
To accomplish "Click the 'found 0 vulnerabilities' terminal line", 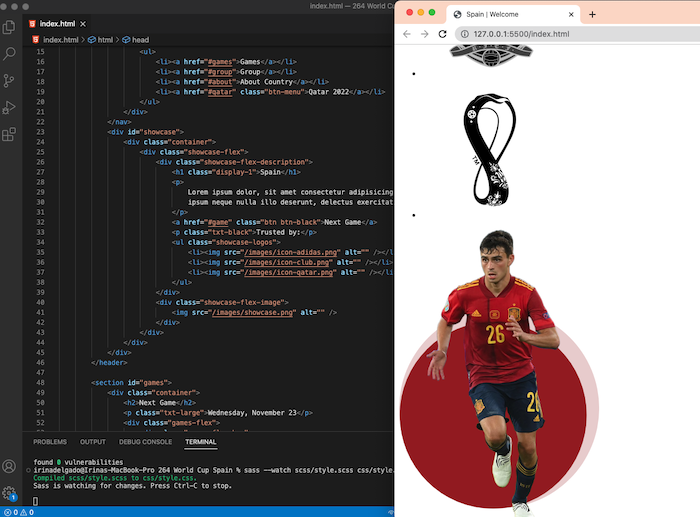I will [x=78, y=462].
